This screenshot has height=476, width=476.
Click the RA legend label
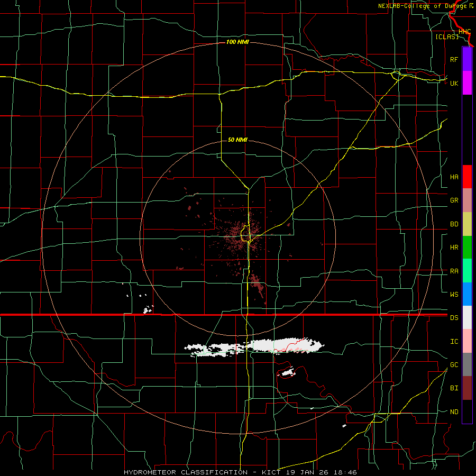(x=454, y=271)
